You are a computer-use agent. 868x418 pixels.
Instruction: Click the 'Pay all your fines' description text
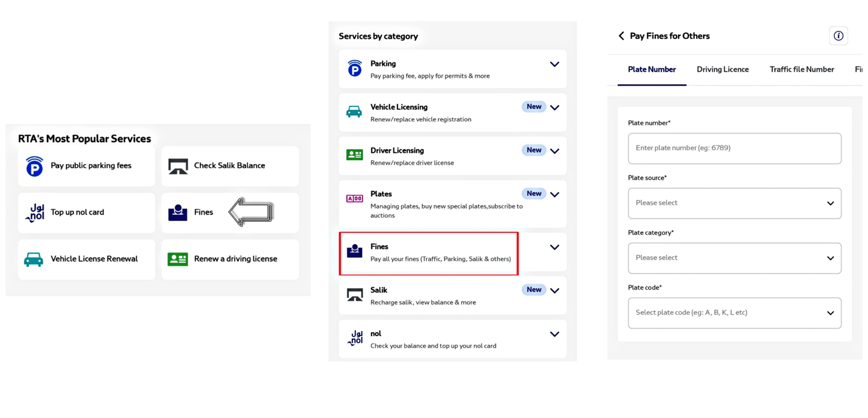pyautogui.click(x=441, y=259)
